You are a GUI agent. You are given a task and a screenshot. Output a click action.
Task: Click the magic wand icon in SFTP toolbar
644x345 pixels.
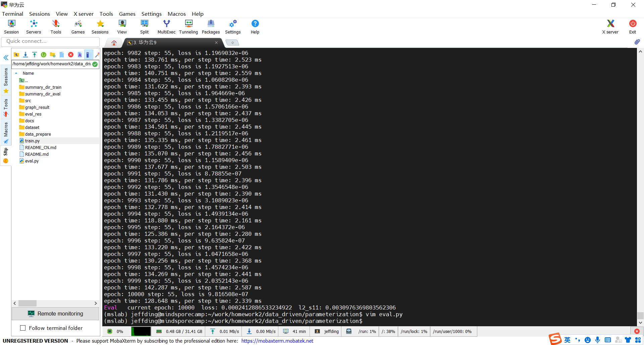click(97, 55)
